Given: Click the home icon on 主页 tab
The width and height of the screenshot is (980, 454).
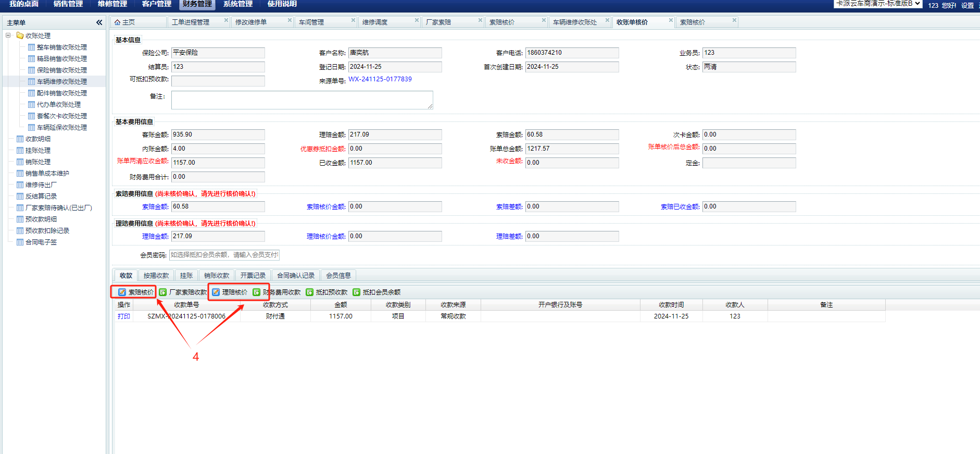Looking at the screenshot, I should point(118,22).
